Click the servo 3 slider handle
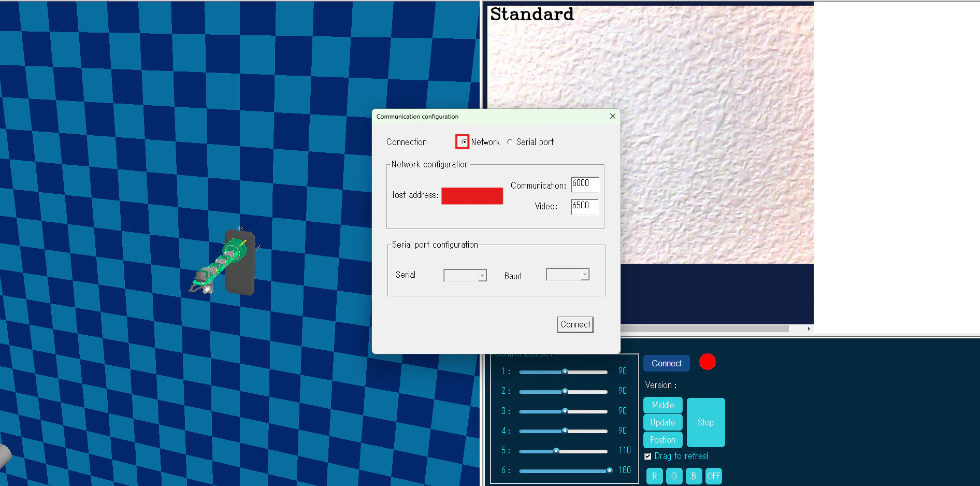The image size is (980, 486). [x=565, y=411]
